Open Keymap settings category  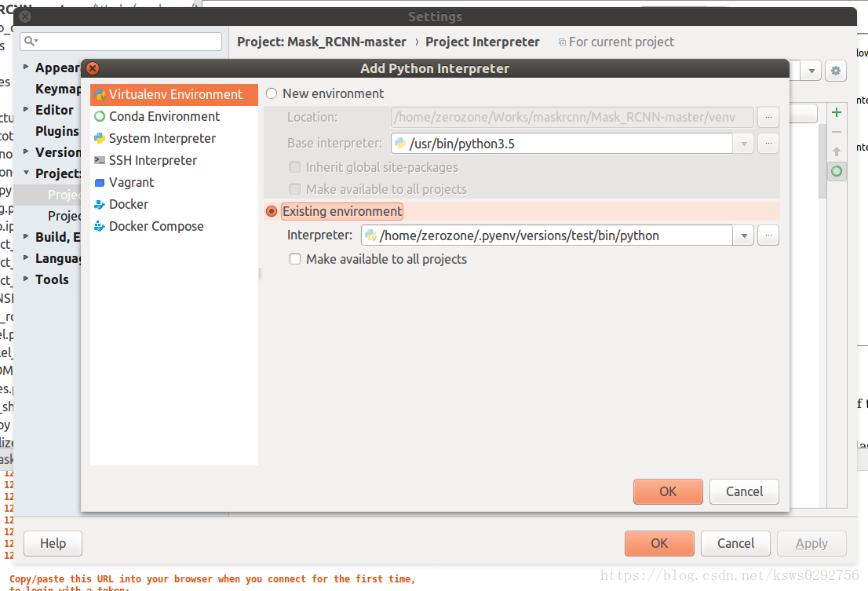click(x=58, y=89)
